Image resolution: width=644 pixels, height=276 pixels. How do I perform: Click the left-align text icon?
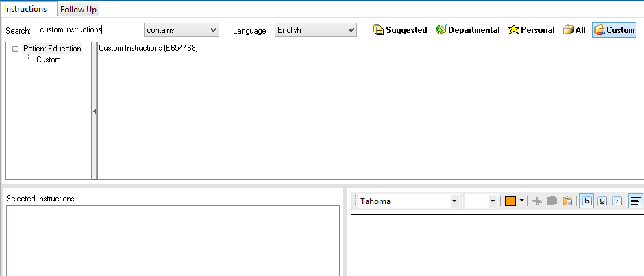pyautogui.click(x=636, y=201)
